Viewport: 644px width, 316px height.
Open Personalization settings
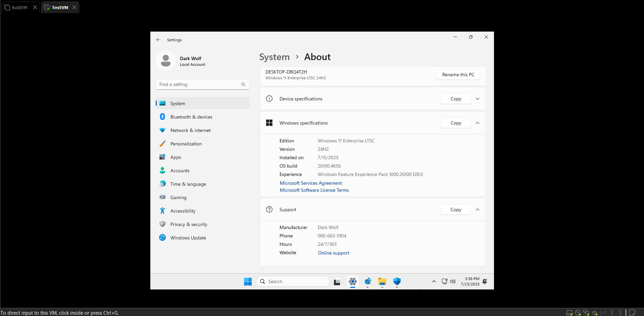pos(203,144)
